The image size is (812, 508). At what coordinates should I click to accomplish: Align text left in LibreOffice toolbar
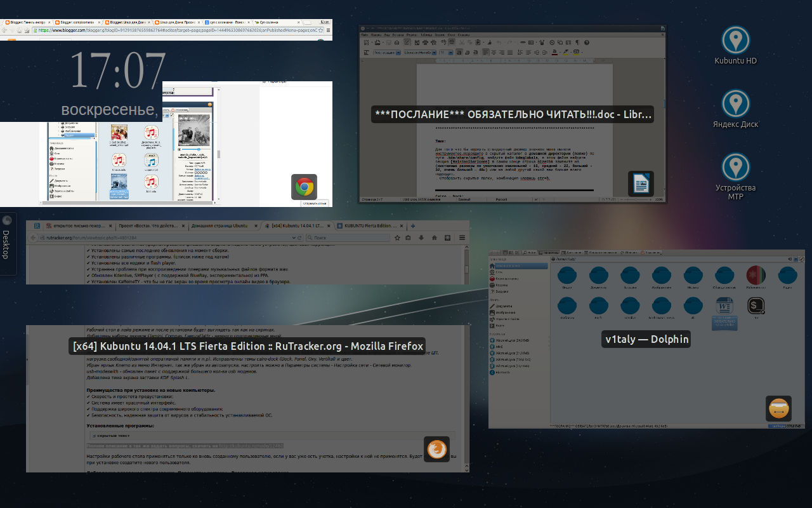(485, 52)
